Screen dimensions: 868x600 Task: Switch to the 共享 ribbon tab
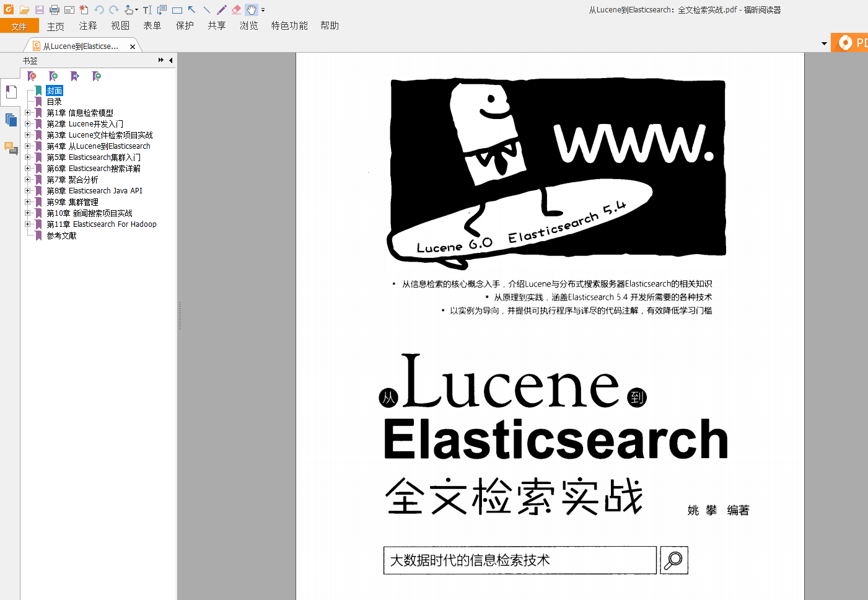pyautogui.click(x=217, y=26)
